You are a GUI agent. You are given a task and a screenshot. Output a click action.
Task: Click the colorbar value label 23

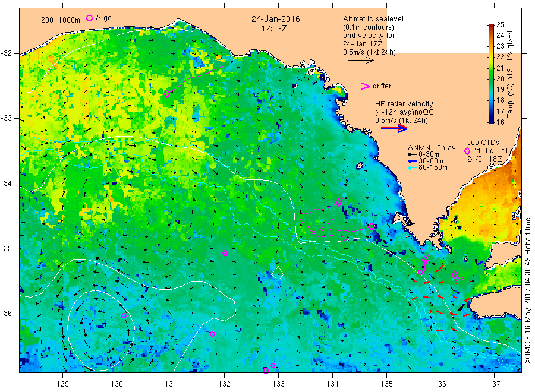click(500, 46)
